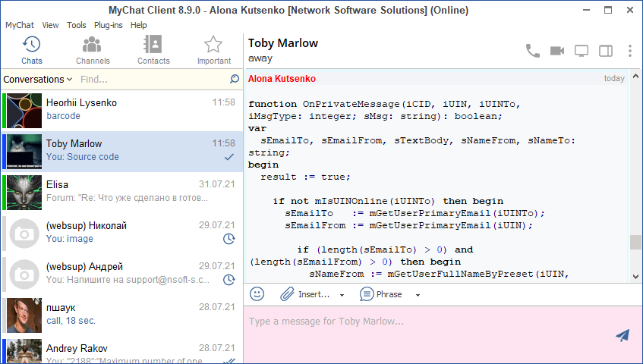Switch to the Channels tab

pyautogui.click(x=93, y=50)
